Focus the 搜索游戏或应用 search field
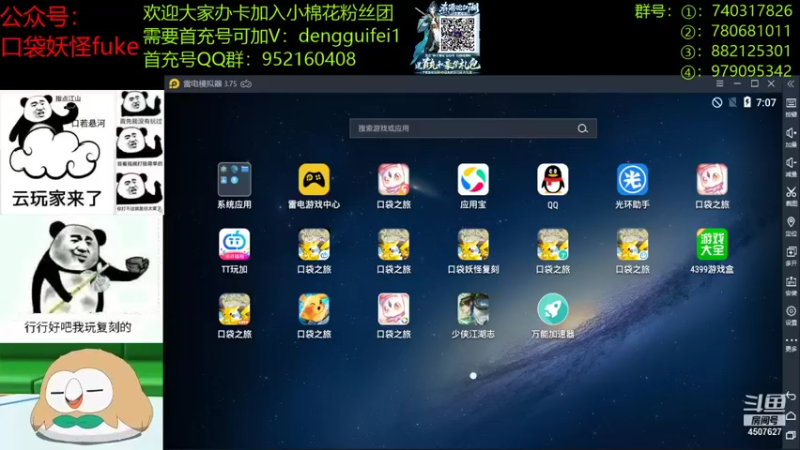 [x=473, y=129]
